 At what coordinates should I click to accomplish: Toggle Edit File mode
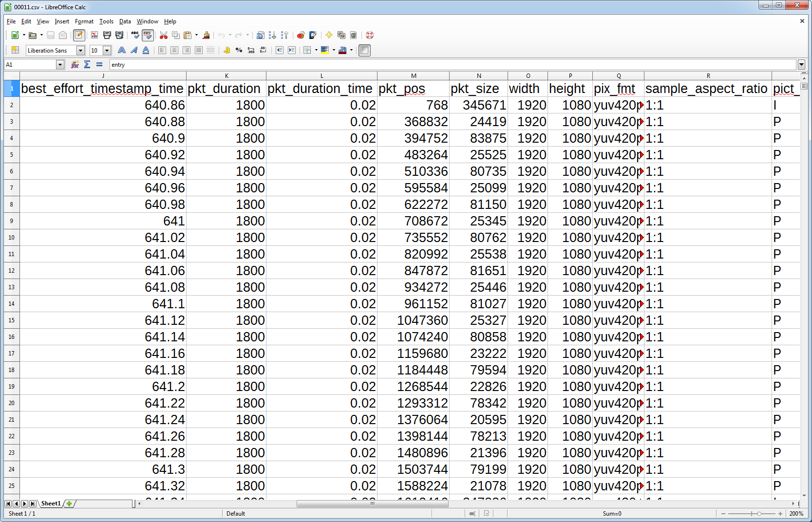(79, 35)
